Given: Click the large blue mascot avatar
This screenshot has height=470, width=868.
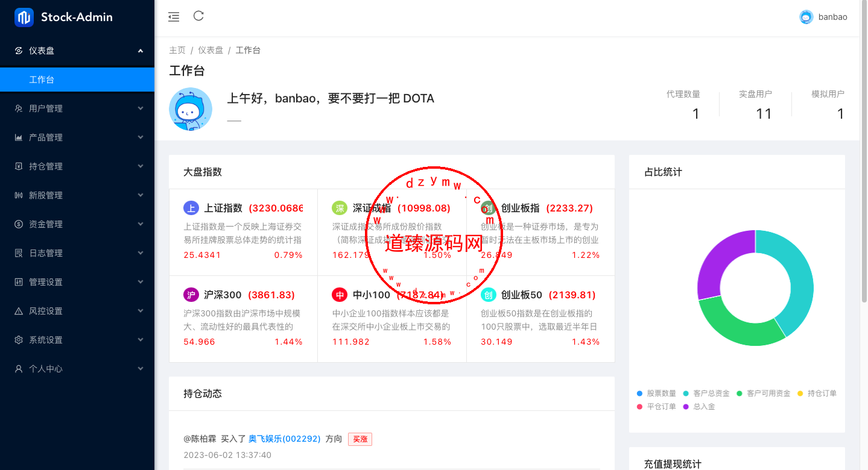Looking at the screenshot, I should (x=191, y=109).
